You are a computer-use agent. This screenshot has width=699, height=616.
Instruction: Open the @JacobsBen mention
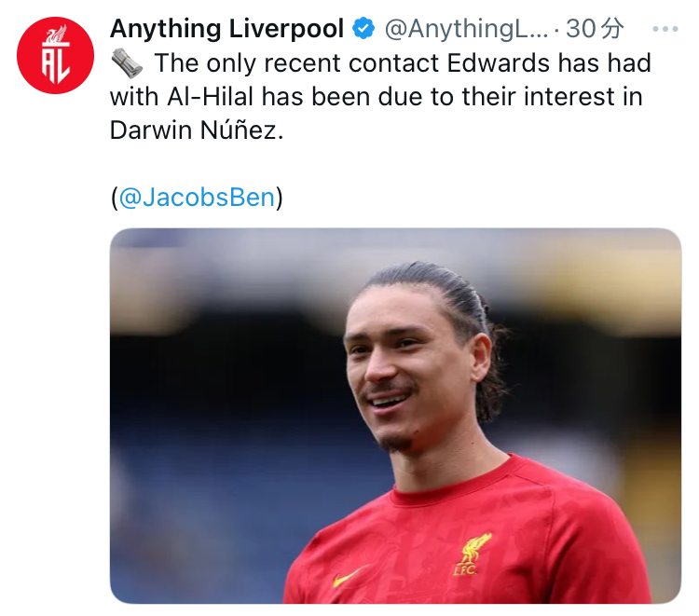click(x=197, y=197)
